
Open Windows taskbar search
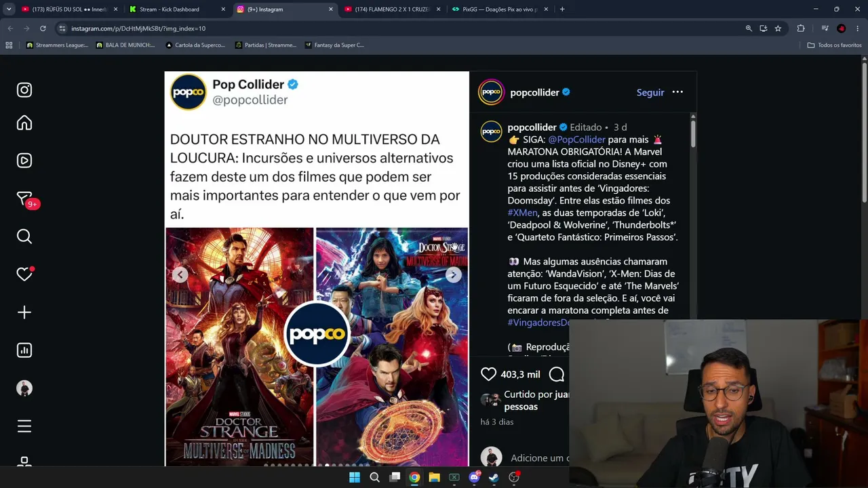pyautogui.click(x=374, y=477)
